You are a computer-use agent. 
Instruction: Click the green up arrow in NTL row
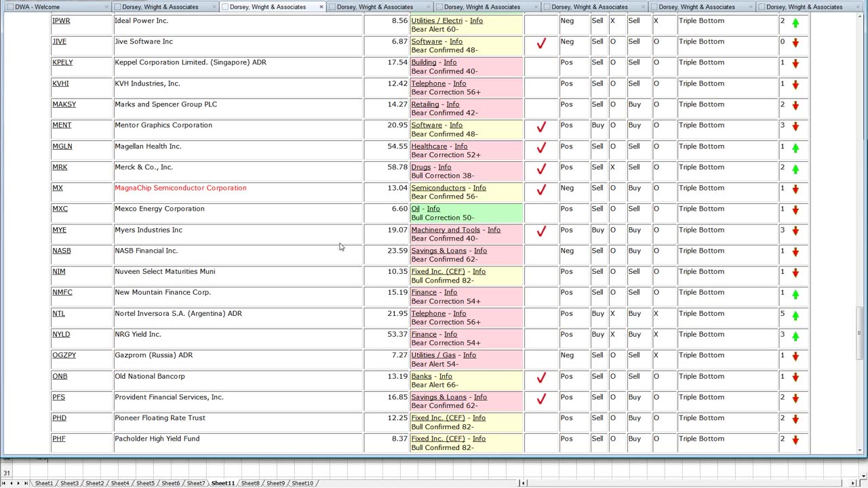click(x=795, y=315)
